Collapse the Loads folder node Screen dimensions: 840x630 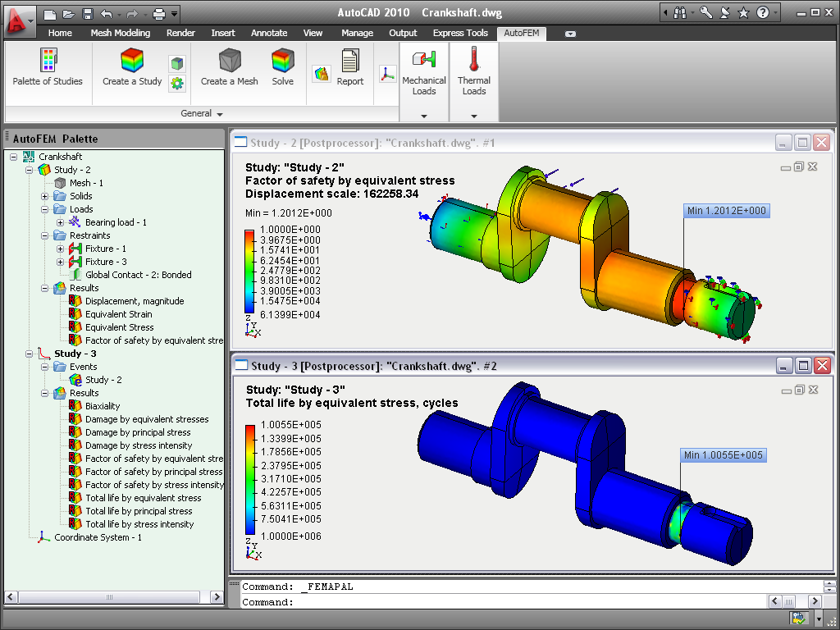click(45, 209)
